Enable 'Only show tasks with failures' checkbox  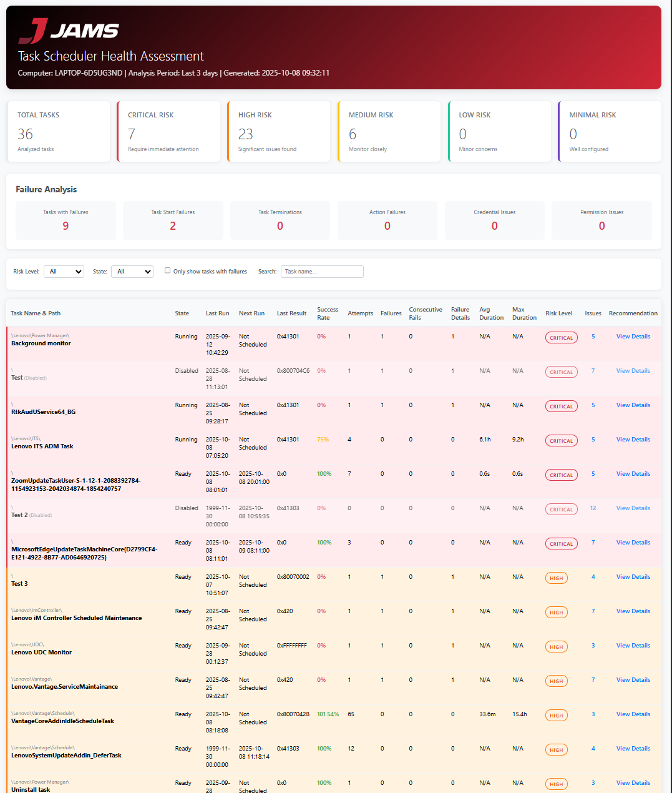coord(167,270)
